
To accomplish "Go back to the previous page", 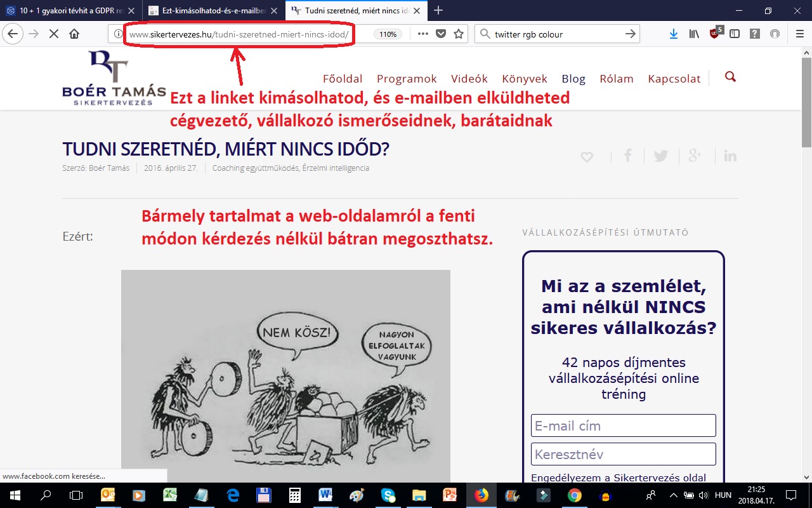I will [14, 34].
